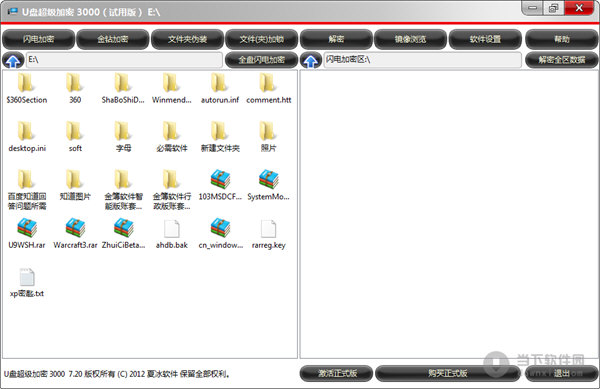Restore down the application window
Screen dimensions: 600x389
[553, 8]
